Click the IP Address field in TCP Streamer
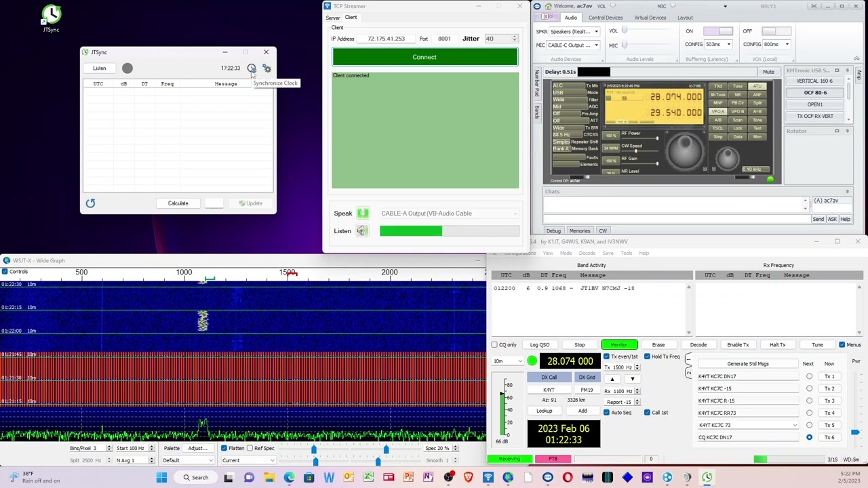868x488 pixels. 386,39
